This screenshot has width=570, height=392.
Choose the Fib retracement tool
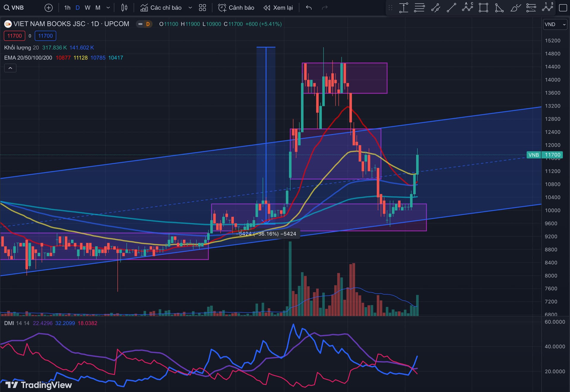pyautogui.click(x=419, y=8)
